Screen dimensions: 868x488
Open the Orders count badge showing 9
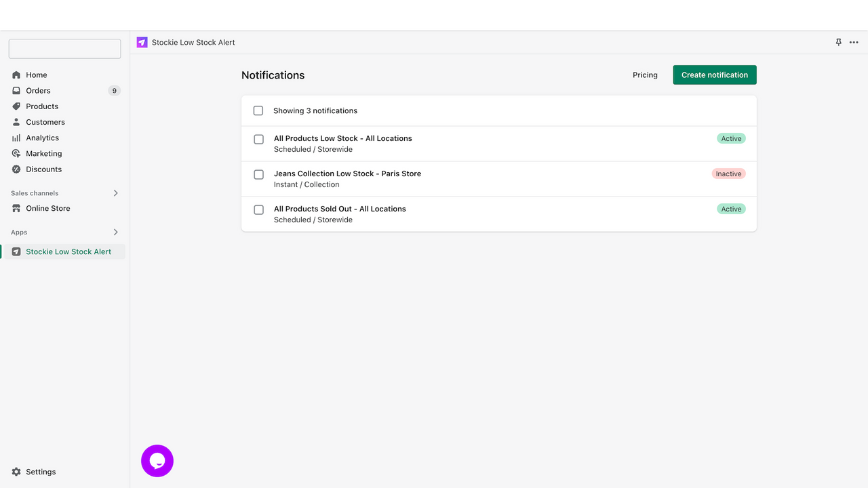[x=114, y=91]
